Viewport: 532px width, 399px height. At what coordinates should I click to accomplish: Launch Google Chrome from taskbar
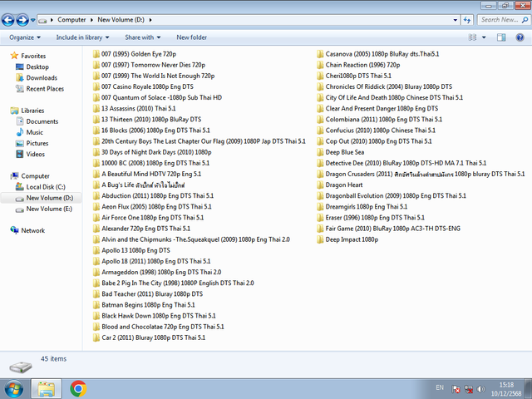pyautogui.click(x=78, y=389)
